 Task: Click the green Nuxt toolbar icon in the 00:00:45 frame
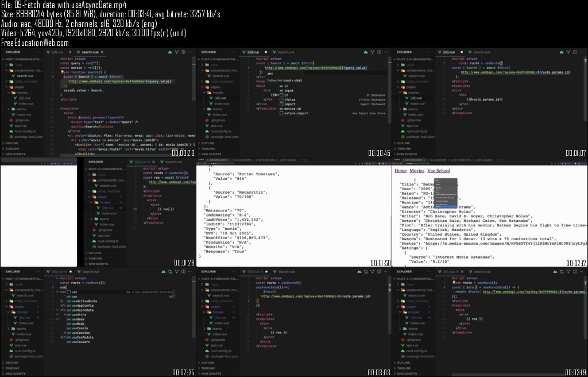pyautogui.click(x=366, y=52)
